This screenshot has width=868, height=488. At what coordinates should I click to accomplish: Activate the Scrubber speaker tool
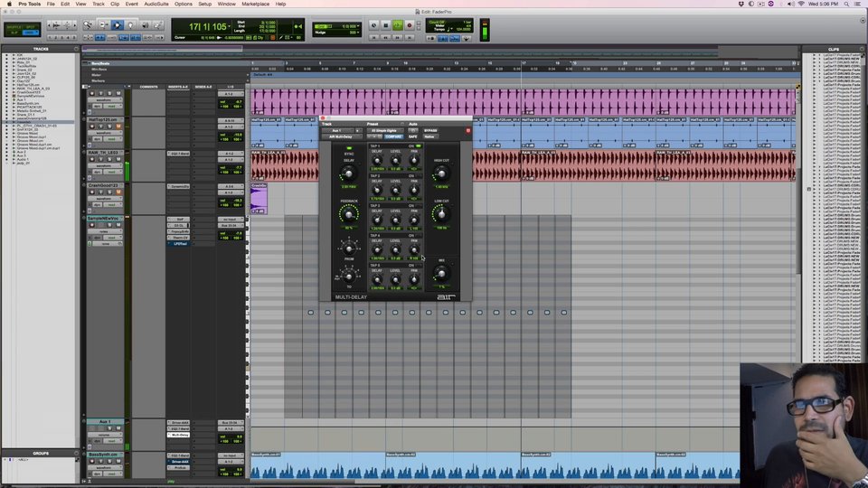click(x=145, y=25)
